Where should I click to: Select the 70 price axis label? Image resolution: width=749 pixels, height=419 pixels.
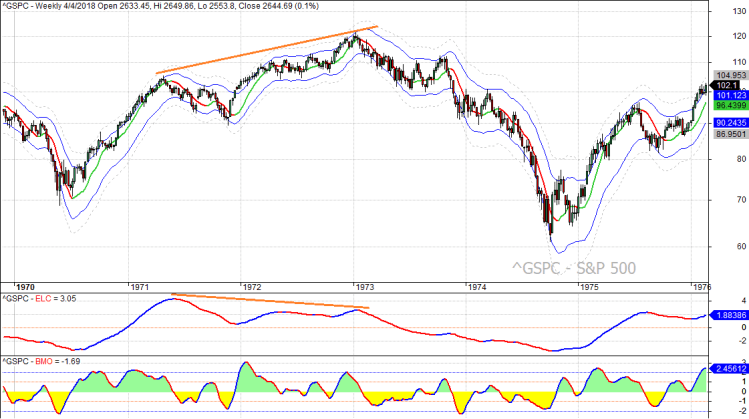pos(741,200)
